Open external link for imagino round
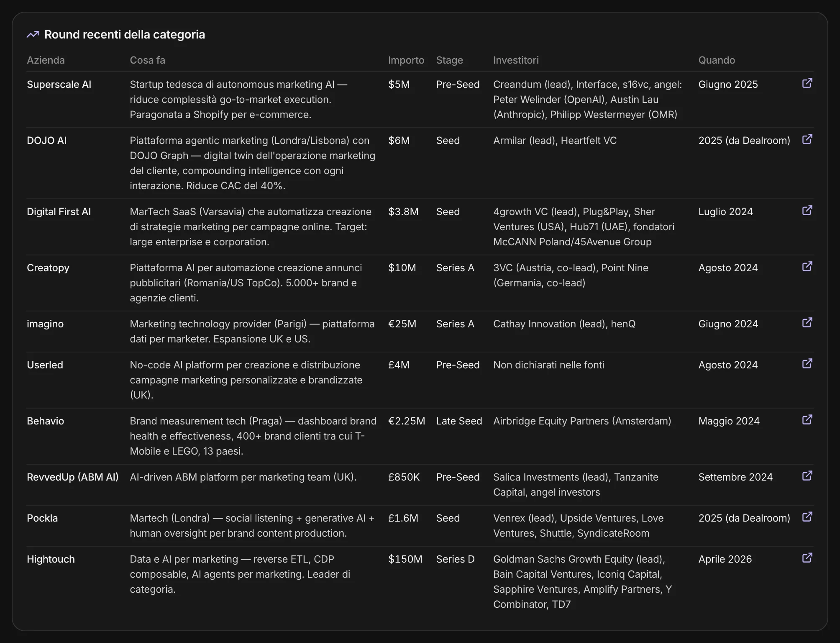Image resolution: width=840 pixels, height=643 pixels. (x=807, y=323)
